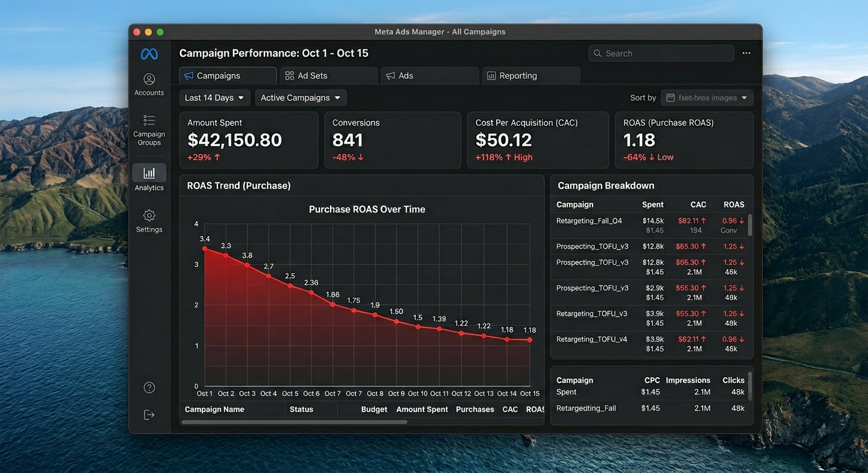This screenshot has height=473, width=868.
Task: Open the three-dot more options menu
Action: point(746,54)
